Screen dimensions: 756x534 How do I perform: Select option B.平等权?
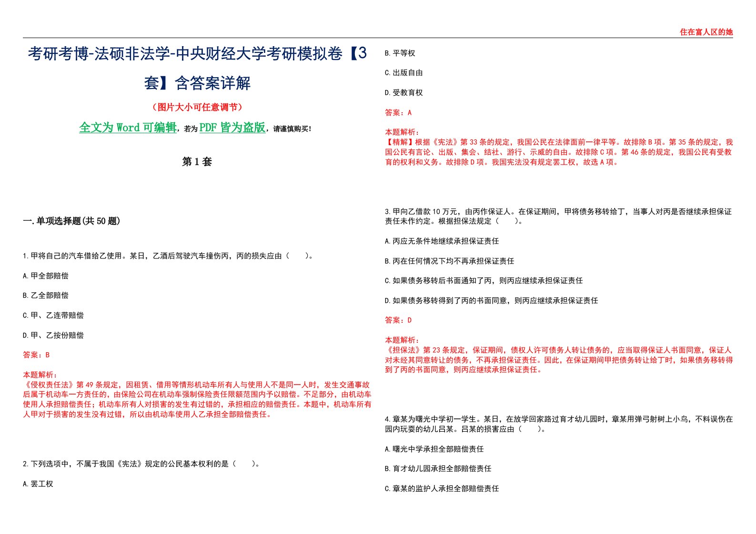click(400, 53)
